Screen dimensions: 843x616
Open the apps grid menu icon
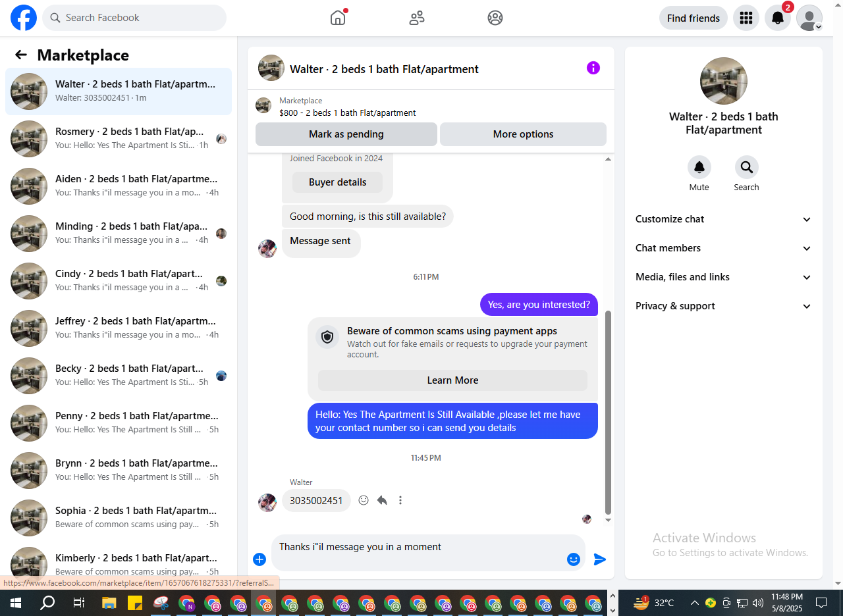coord(746,18)
